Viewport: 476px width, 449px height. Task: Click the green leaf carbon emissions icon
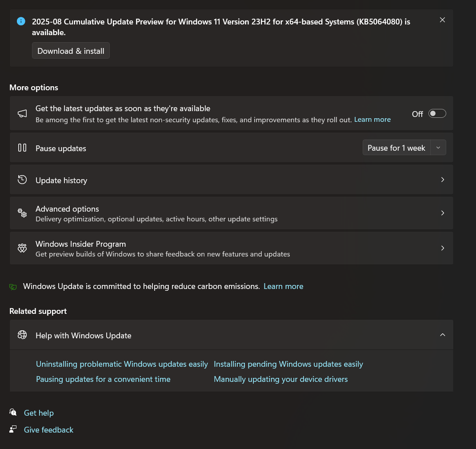point(13,287)
